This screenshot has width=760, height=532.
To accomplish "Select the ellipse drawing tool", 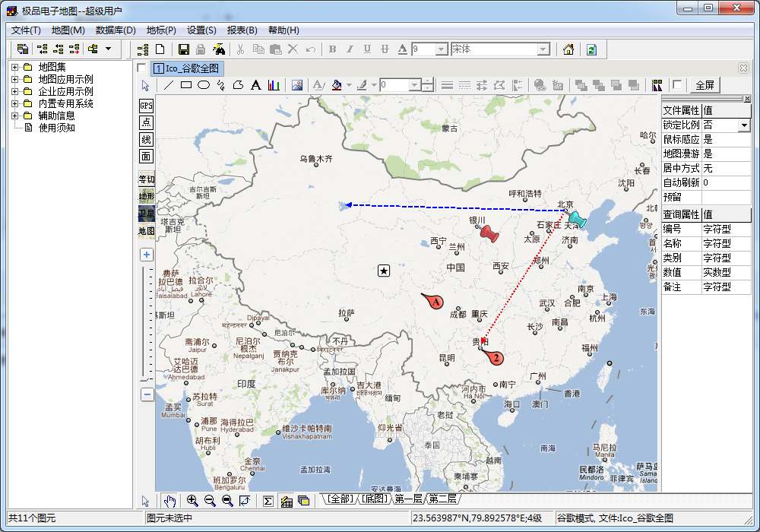I will pyautogui.click(x=204, y=85).
